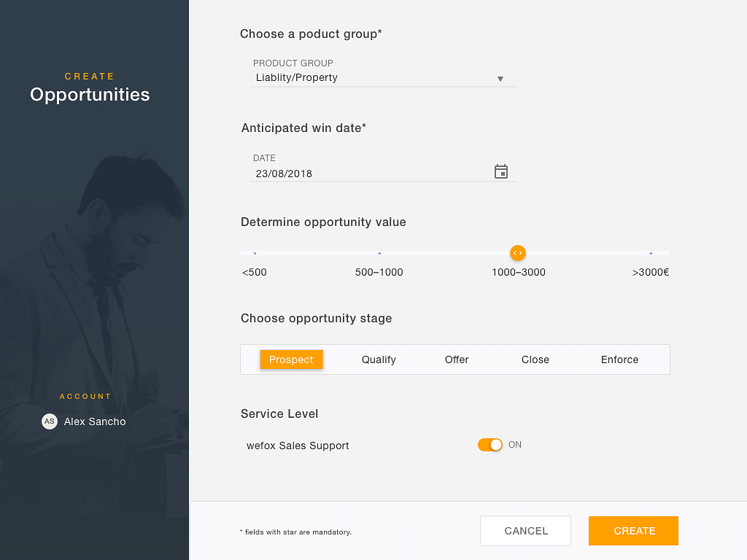Click the 1000–3000 value label
Viewport: 747px width, 560px height.
(519, 273)
